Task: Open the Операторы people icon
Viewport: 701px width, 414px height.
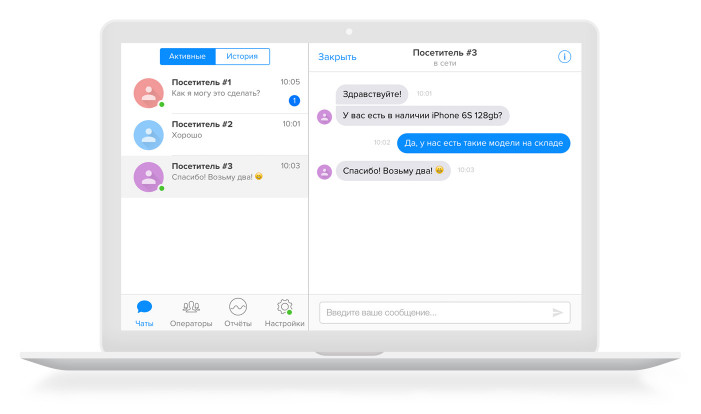Action: (191, 307)
